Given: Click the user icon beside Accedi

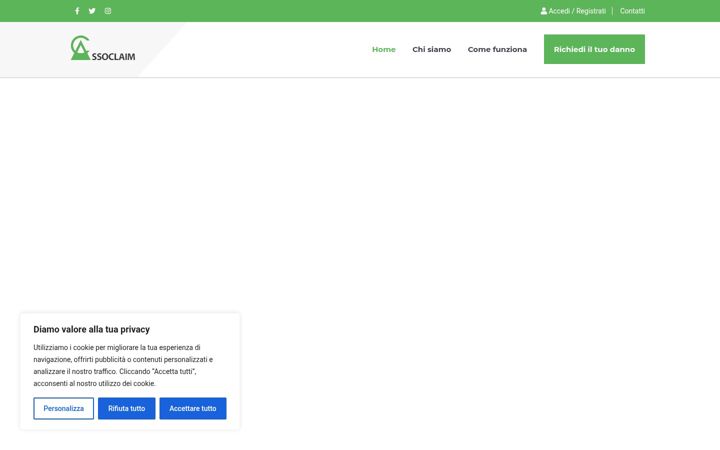Looking at the screenshot, I should [x=544, y=11].
